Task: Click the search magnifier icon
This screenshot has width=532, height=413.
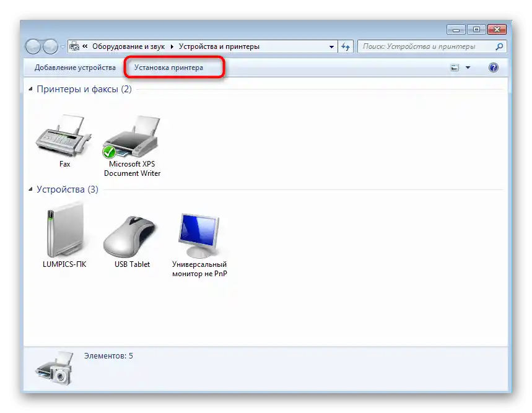Action: coord(499,46)
